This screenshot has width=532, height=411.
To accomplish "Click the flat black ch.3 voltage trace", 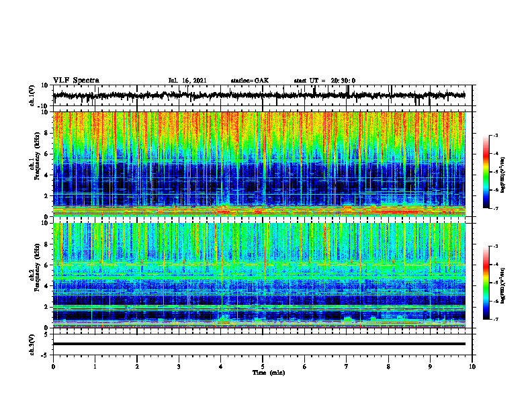I will tap(259, 344).
